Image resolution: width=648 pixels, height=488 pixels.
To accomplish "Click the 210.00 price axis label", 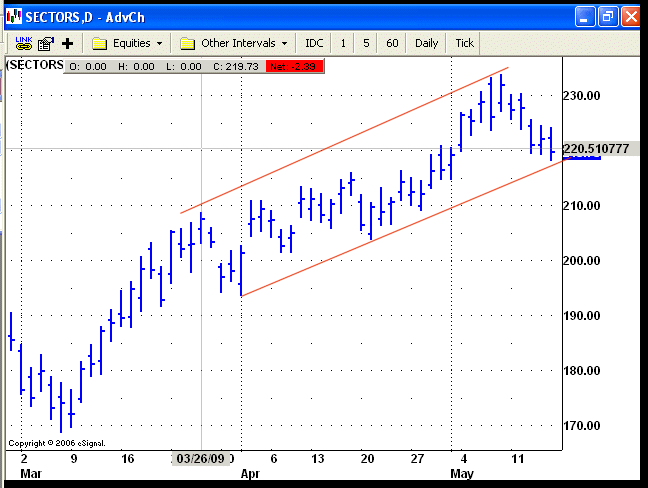I will [x=581, y=206].
